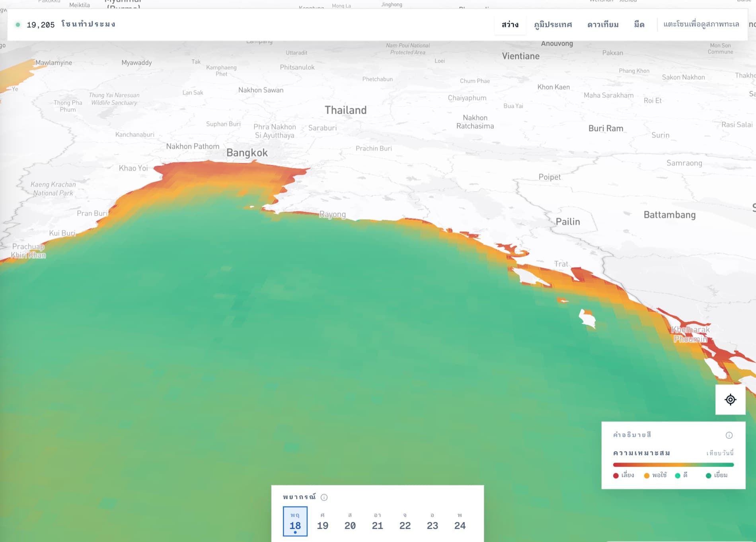Viewport: 756px width, 542px height.
Task: Click the green fishing zones status dot
Action: click(18, 25)
